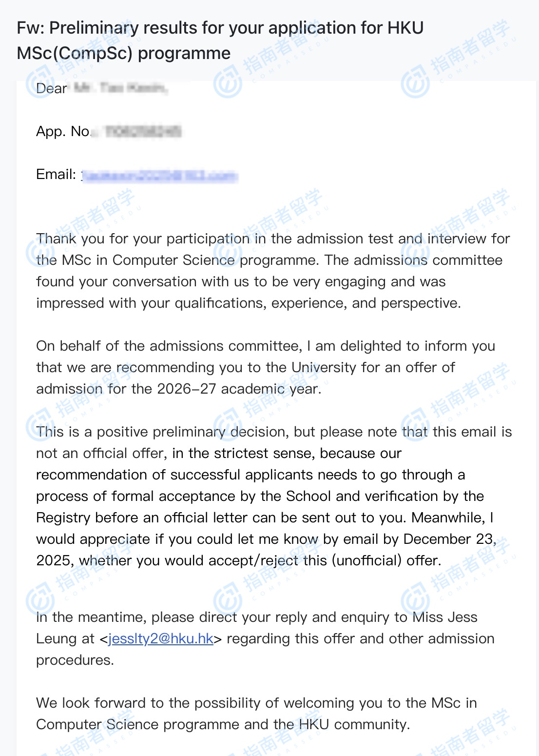This screenshot has height=756, width=539.
Task: Click the "December 23" deadline text
Action: pyautogui.click(x=449, y=539)
